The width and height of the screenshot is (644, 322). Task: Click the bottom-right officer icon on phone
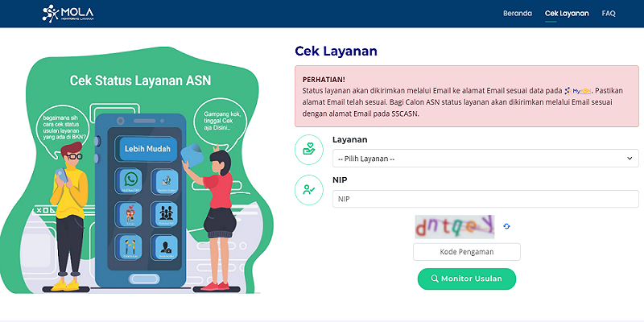pos(167,246)
